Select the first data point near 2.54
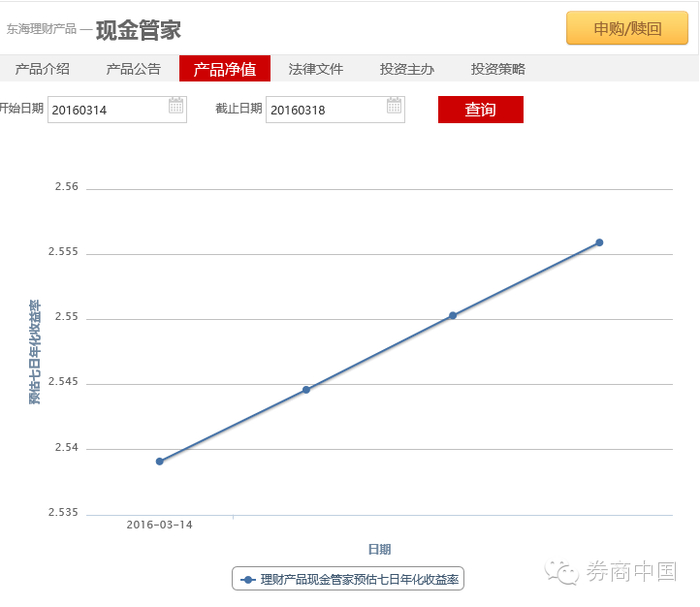The image size is (700, 607). (159, 461)
